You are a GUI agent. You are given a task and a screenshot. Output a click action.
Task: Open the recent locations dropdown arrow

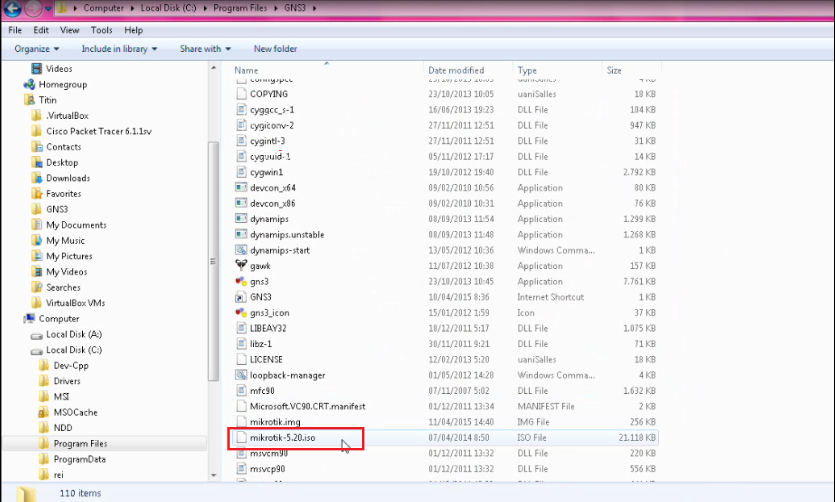point(48,9)
